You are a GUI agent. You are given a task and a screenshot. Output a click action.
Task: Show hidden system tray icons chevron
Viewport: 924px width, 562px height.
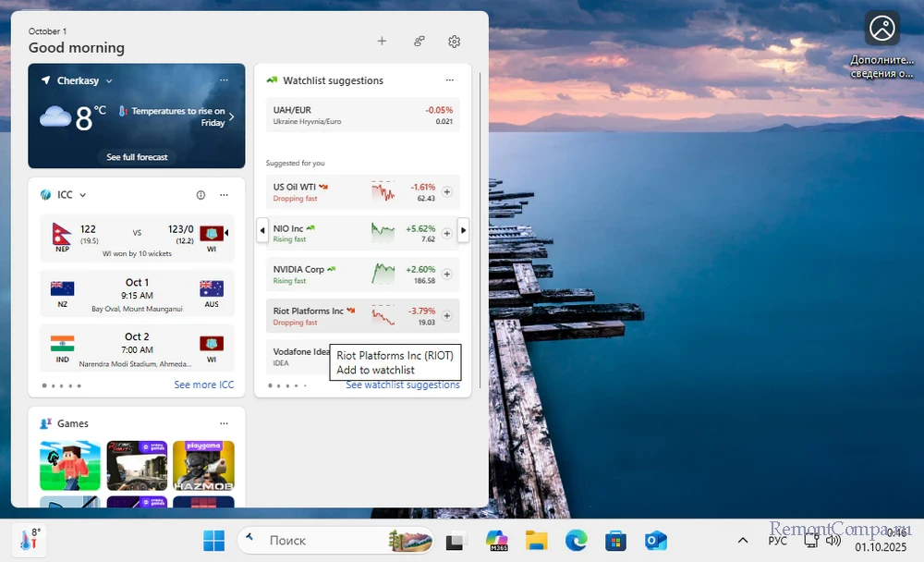742,541
